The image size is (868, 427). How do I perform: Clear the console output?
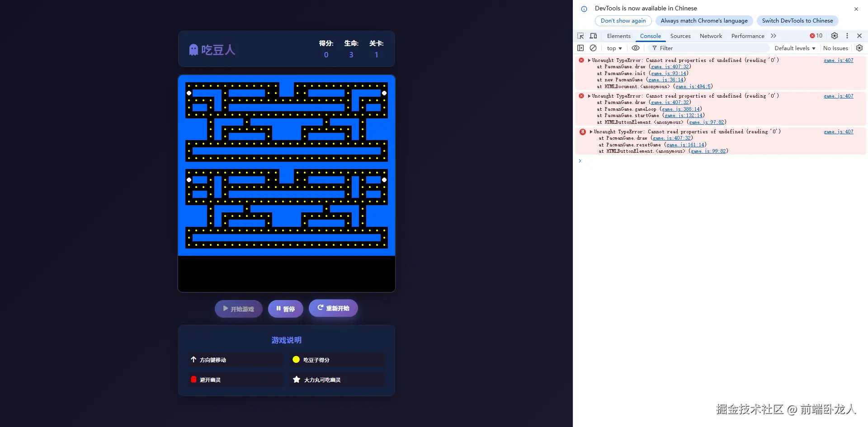pos(593,48)
